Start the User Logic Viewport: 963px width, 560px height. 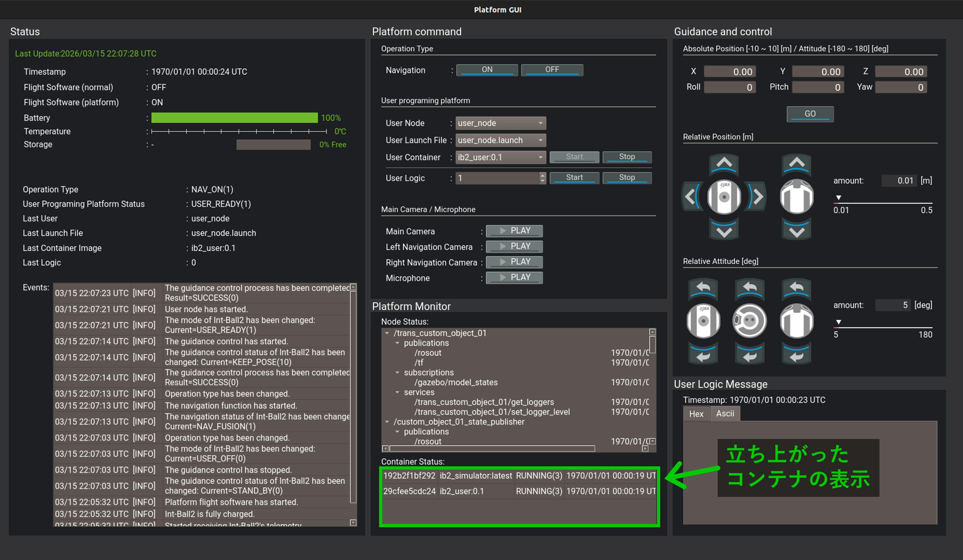[x=574, y=178]
